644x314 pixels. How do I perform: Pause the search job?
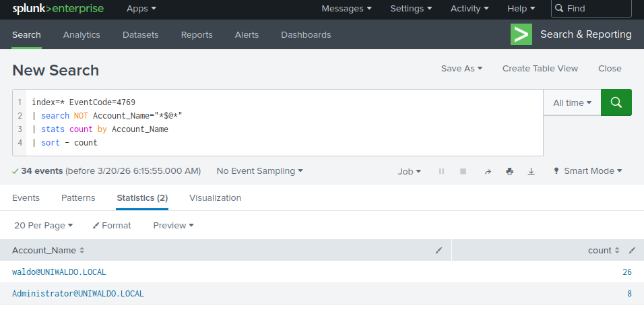(441, 171)
